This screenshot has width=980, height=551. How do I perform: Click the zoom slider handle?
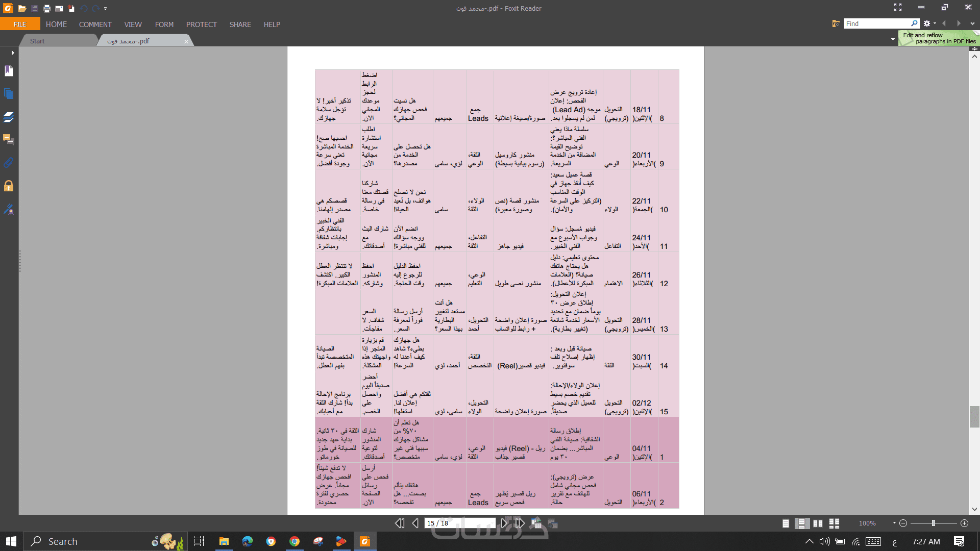933,523
